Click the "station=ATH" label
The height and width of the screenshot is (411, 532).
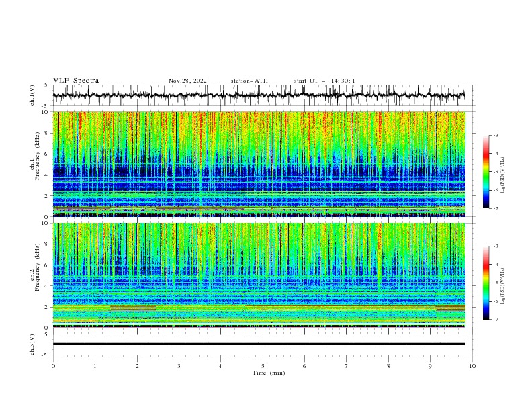point(249,81)
